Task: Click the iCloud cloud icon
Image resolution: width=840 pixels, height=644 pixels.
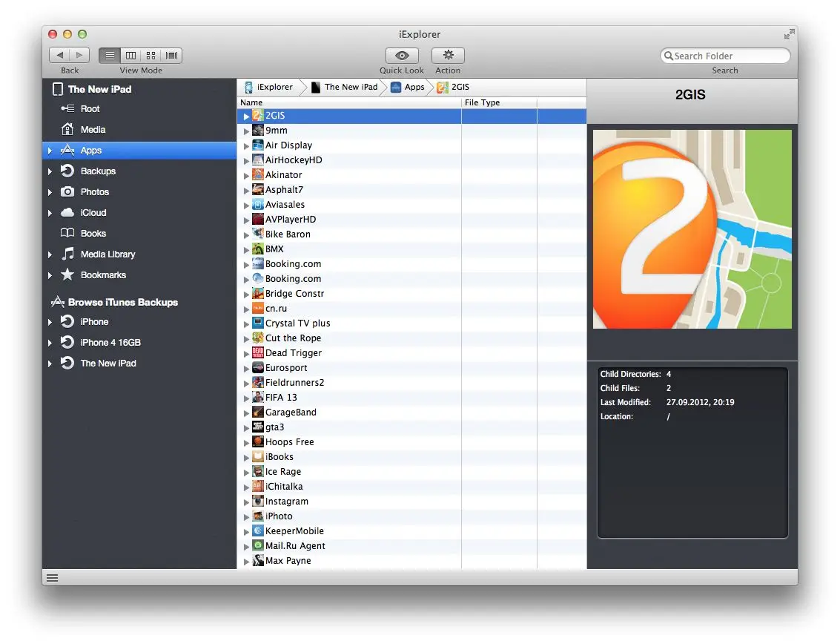Action: click(x=67, y=212)
